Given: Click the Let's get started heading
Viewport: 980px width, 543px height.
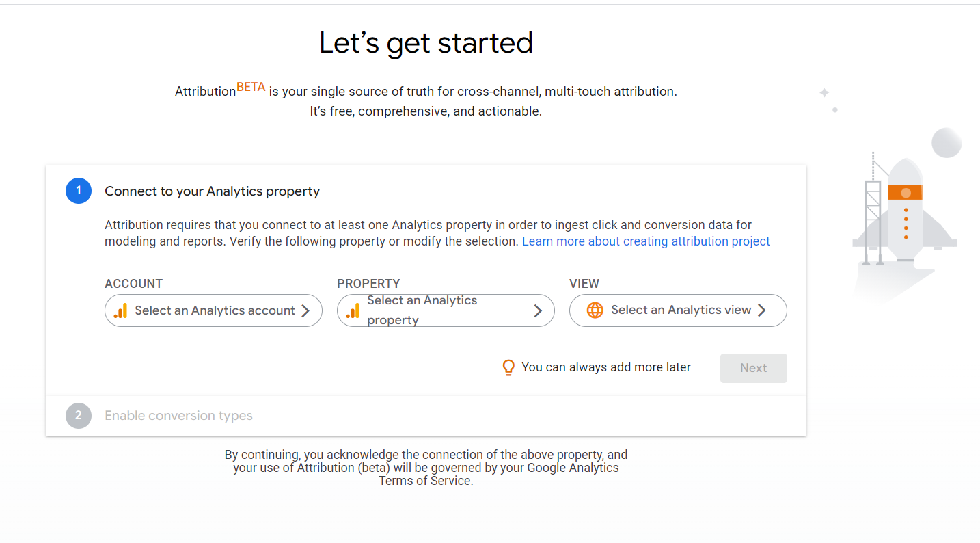Looking at the screenshot, I should 426,42.
